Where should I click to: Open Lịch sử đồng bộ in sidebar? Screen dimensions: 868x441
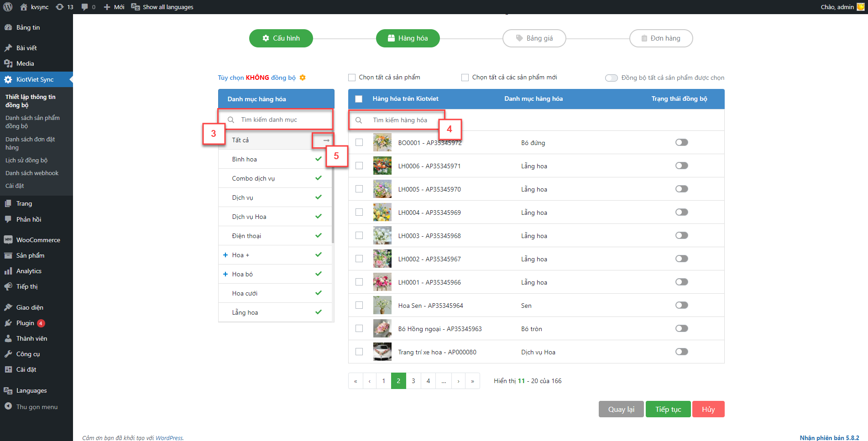[x=26, y=160]
